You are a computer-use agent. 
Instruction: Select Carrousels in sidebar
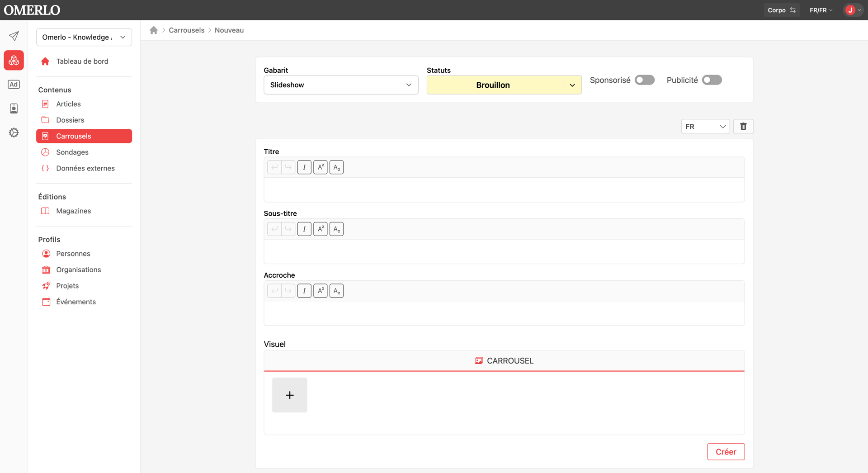tap(84, 136)
